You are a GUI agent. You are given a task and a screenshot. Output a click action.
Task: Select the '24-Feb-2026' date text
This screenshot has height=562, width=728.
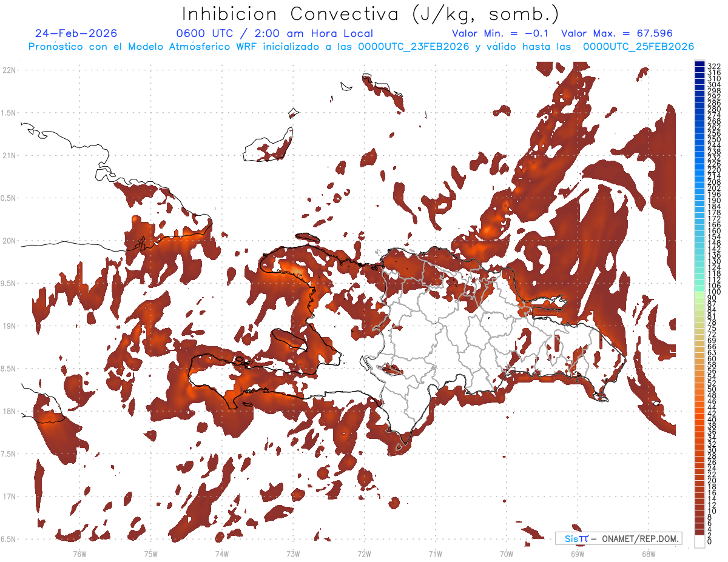76,33
